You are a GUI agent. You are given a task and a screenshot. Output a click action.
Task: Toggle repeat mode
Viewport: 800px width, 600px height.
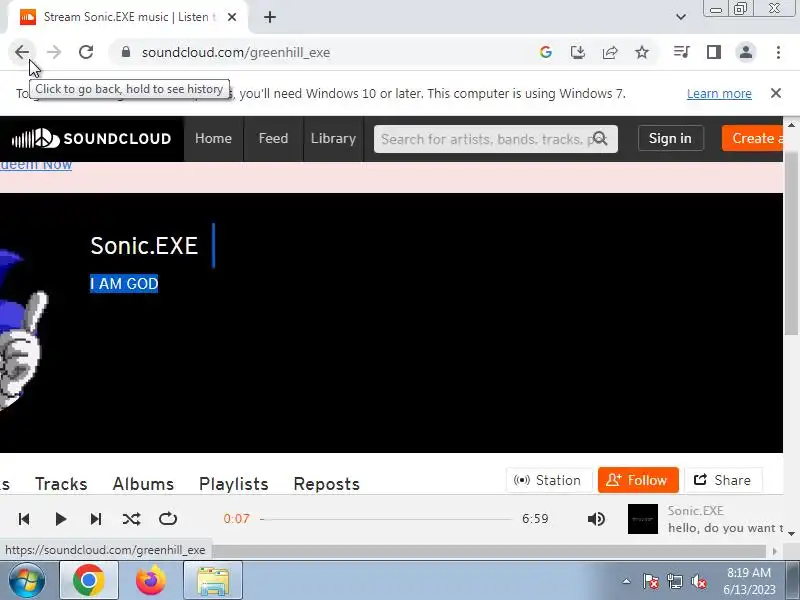tap(167, 519)
